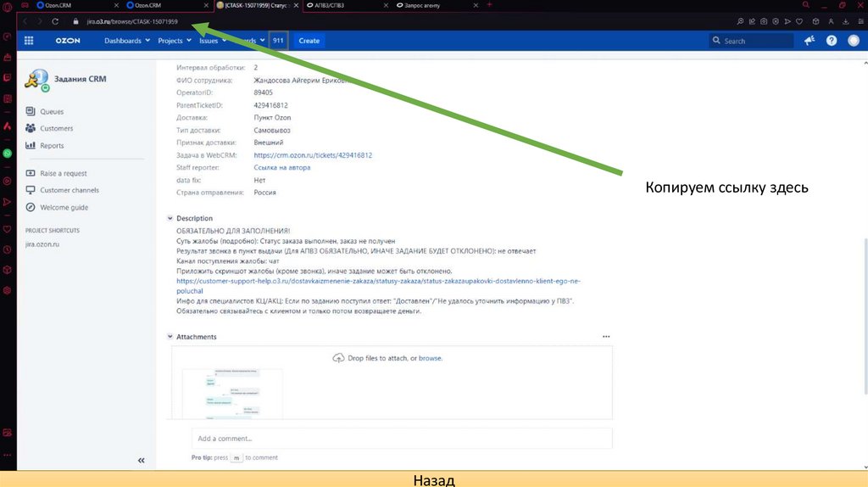Open the jira.ozon.ru project shortcut
The width and height of the screenshot is (868, 487).
click(42, 244)
